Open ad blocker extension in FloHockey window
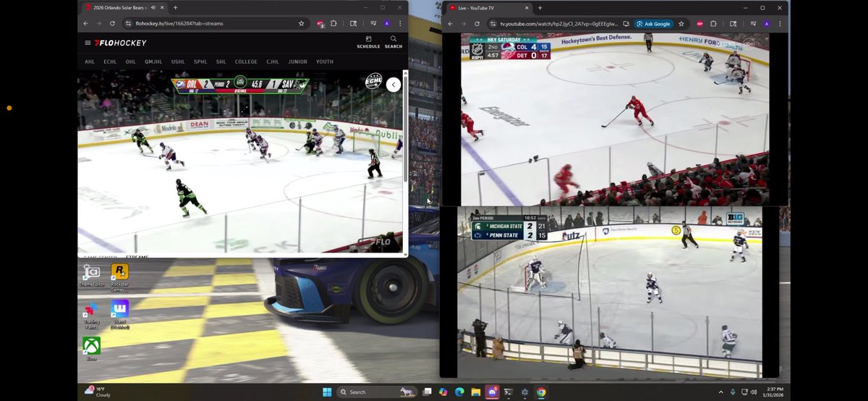 pyautogui.click(x=320, y=23)
